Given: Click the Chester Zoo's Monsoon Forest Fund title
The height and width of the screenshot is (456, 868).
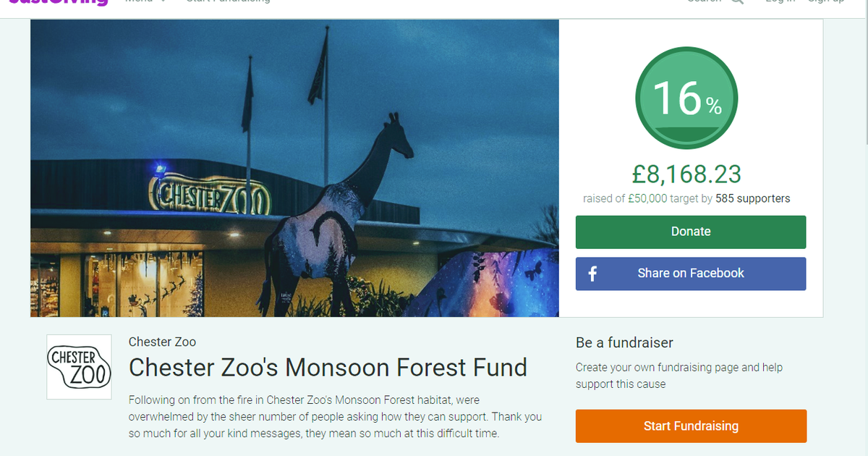Looking at the screenshot, I should (328, 368).
